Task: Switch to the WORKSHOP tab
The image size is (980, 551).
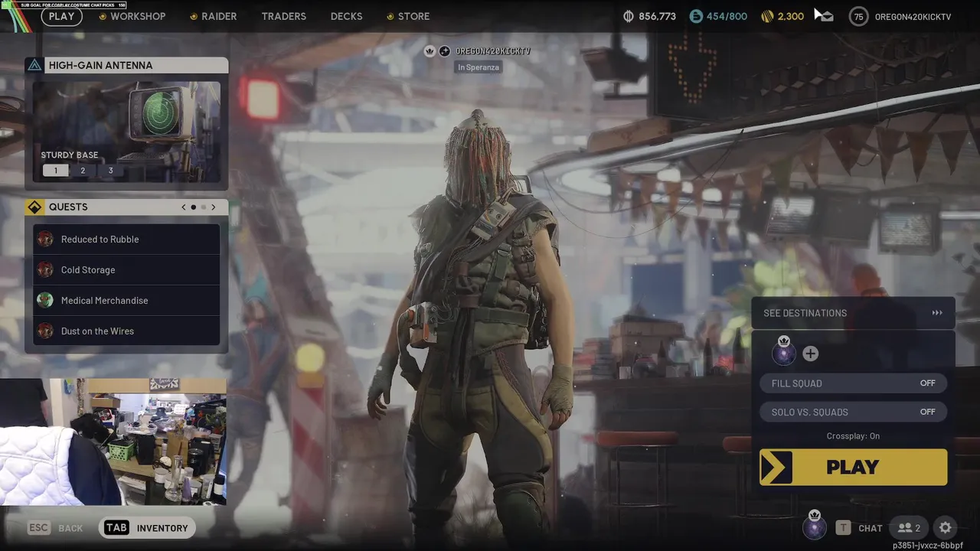Action: tap(132, 16)
